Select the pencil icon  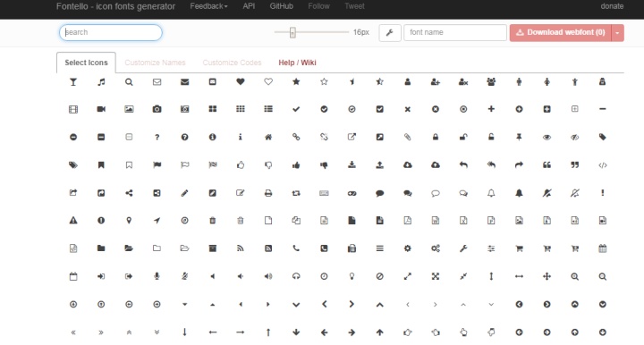pos(184,193)
